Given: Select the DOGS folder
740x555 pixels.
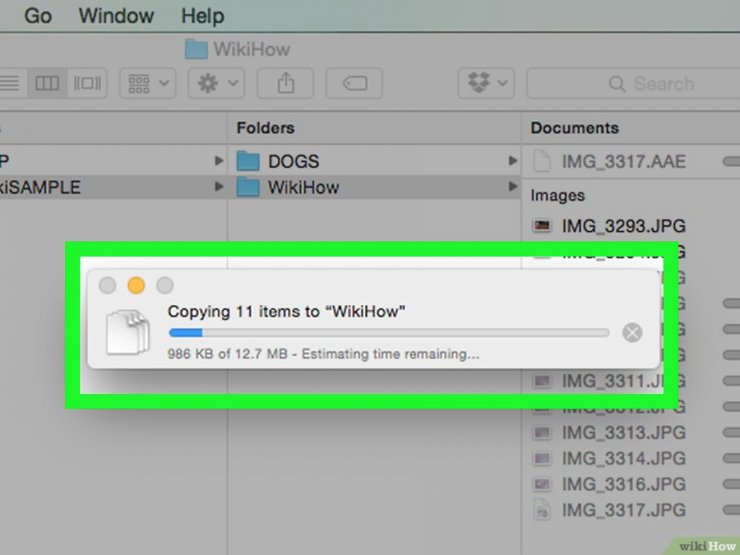Looking at the screenshot, I should pyautogui.click(x=374, y=161).
